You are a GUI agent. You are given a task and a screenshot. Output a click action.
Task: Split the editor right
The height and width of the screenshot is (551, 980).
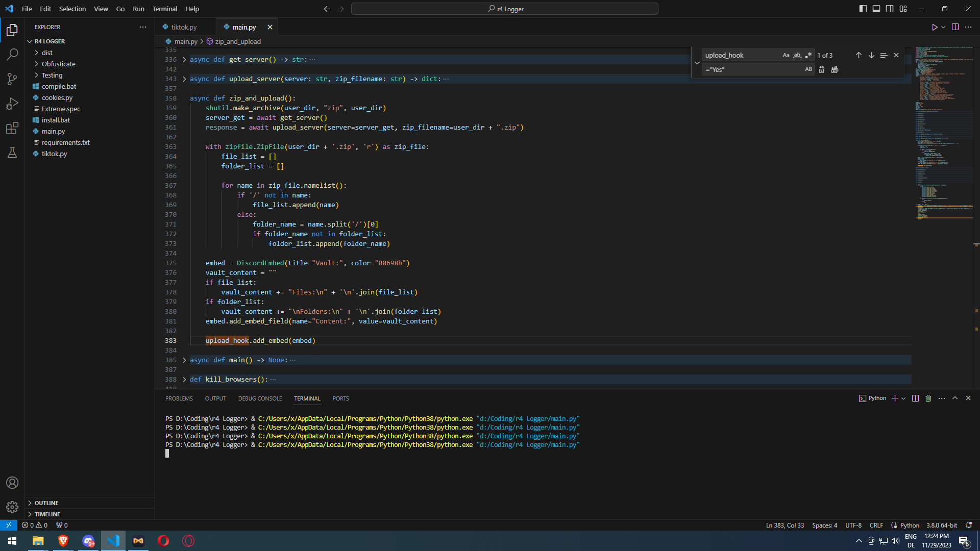(x=955, y=27)
